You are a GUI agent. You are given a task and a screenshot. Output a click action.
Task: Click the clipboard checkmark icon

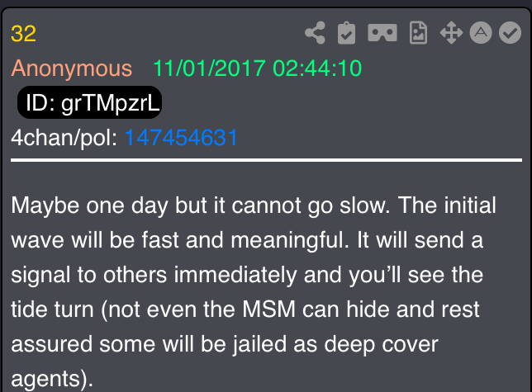tap(346, 33)
